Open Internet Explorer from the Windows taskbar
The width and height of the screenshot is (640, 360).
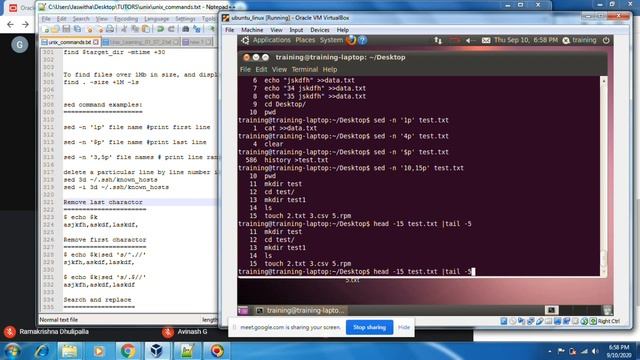coord(41,351)
